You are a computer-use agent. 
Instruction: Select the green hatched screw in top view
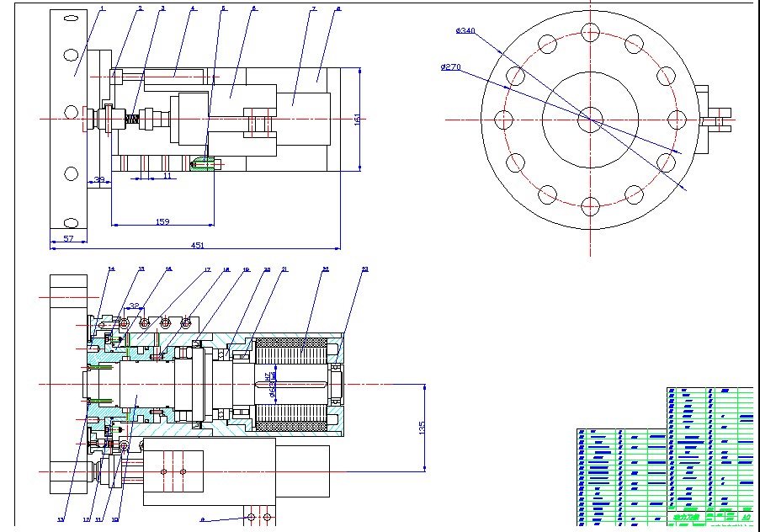(x=203, y=162)
